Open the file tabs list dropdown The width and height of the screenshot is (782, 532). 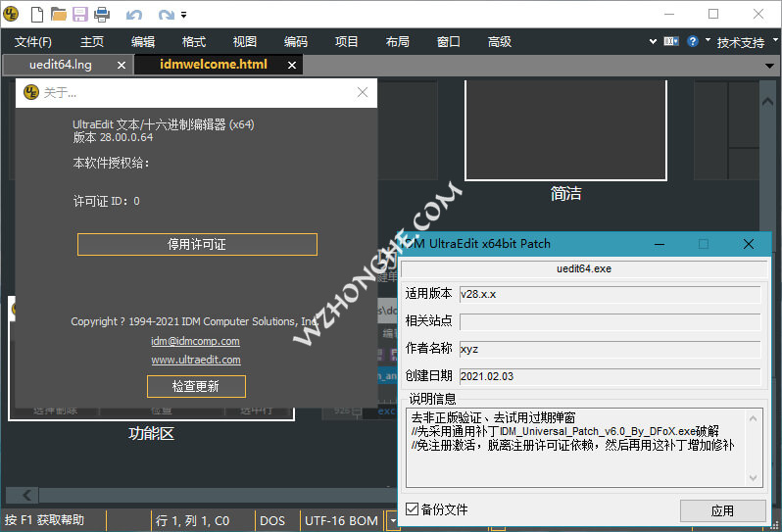click(769, 66)
